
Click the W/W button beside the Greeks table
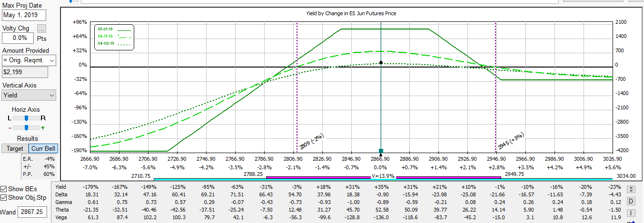click(x=631, y=189)
